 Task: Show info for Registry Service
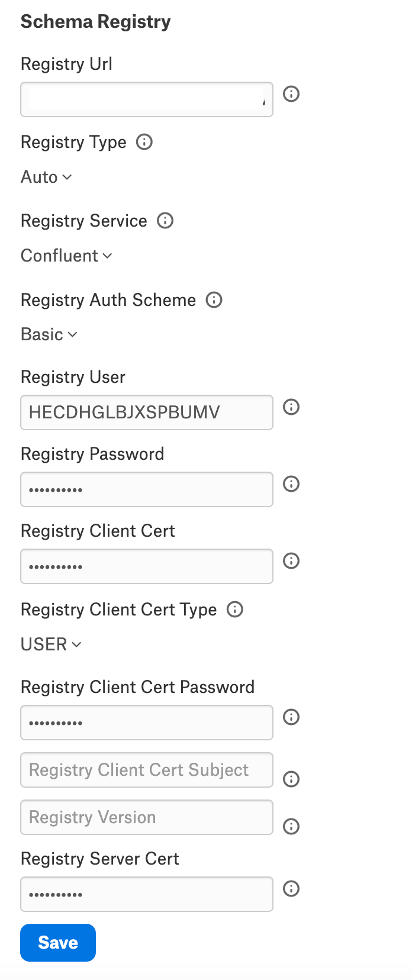[165, 221]
